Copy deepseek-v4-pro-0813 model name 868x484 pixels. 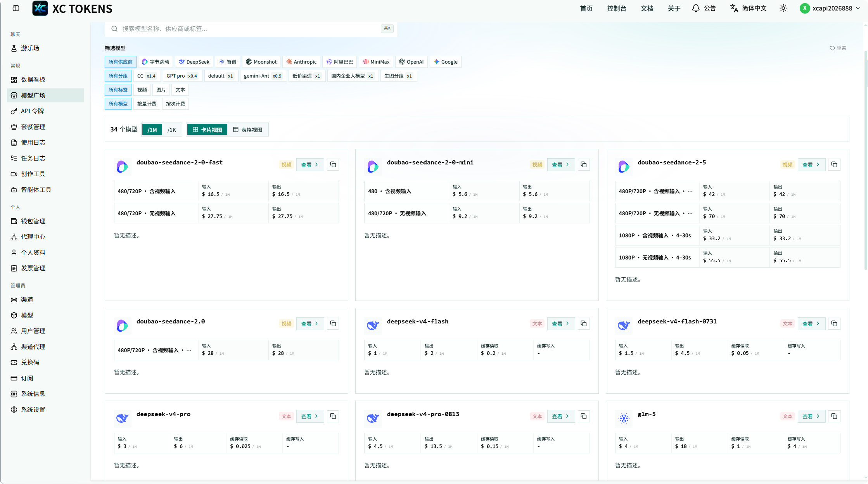pos(583,416)
